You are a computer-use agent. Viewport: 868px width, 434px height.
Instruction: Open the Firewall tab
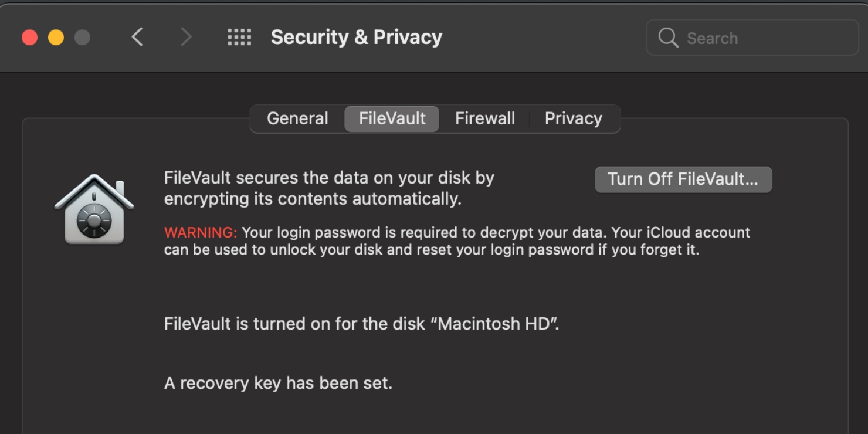click(485, 118)
